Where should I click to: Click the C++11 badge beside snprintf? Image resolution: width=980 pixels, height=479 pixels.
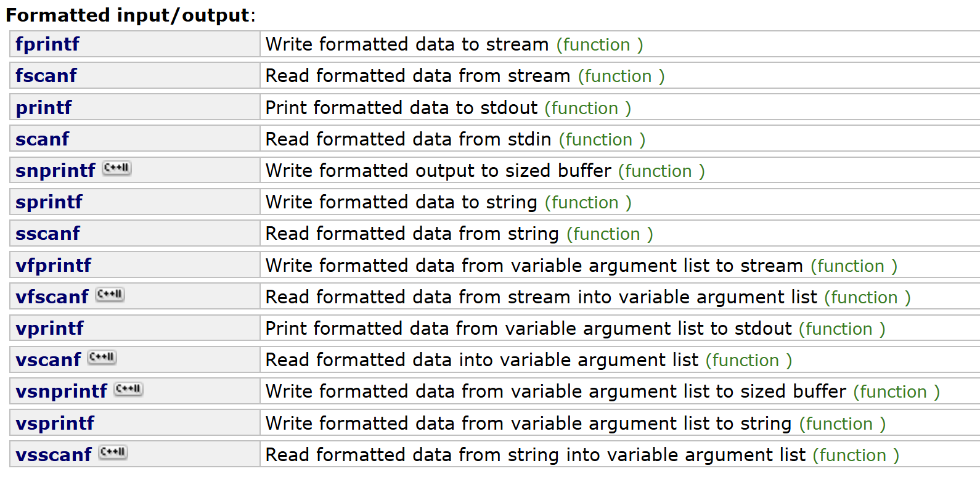[x=116, y=168]
